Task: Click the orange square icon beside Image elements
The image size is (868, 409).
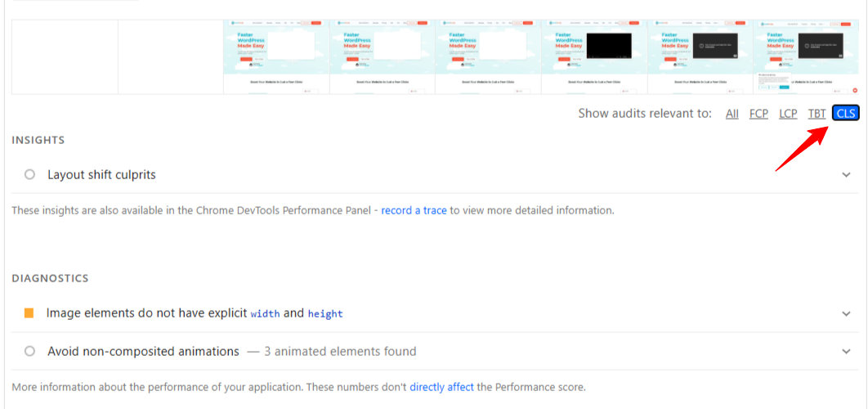Action: (x=29, y=313)
